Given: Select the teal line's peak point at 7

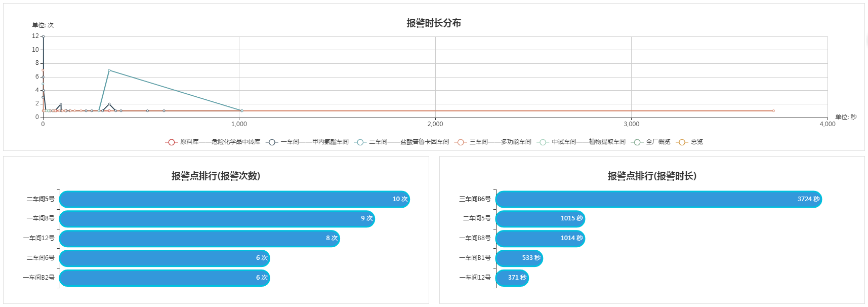Looking at the screenshot, I should (x=109, y=70).
